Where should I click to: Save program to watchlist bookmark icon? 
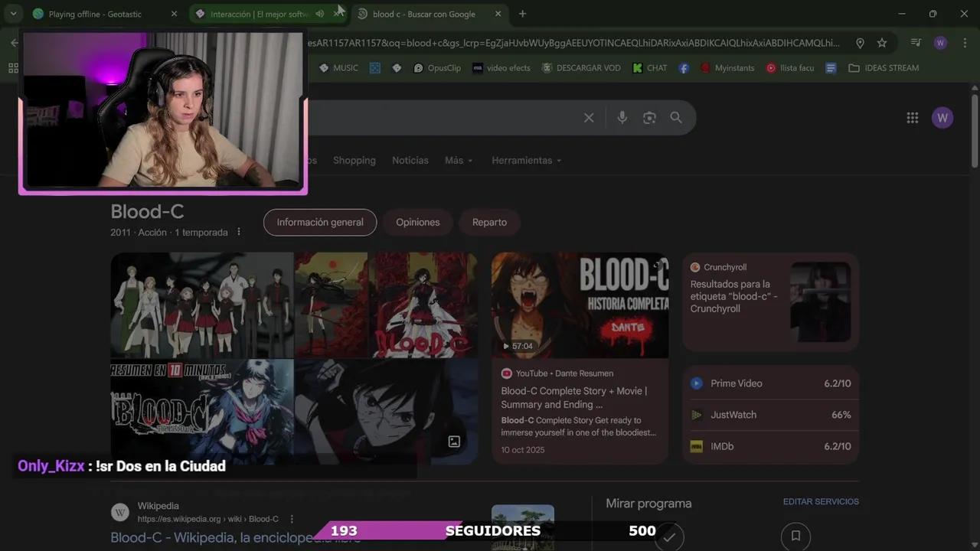795,536
